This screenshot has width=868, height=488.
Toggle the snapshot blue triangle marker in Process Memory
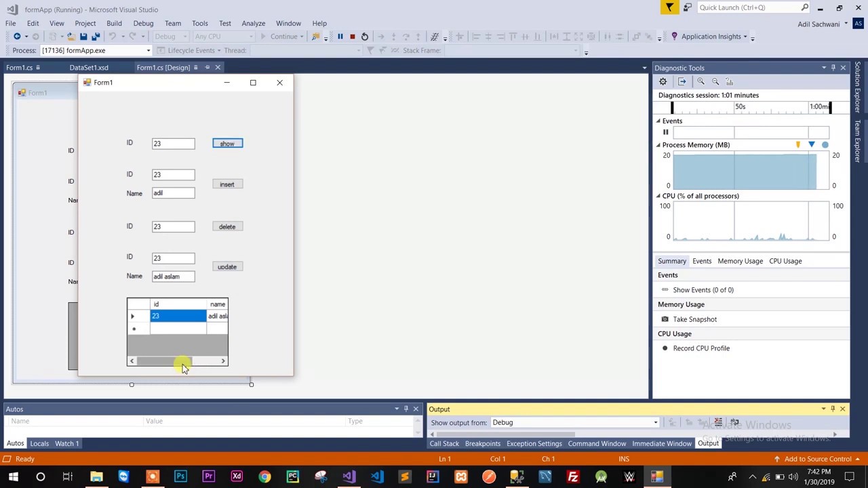[x=811, y=145]
